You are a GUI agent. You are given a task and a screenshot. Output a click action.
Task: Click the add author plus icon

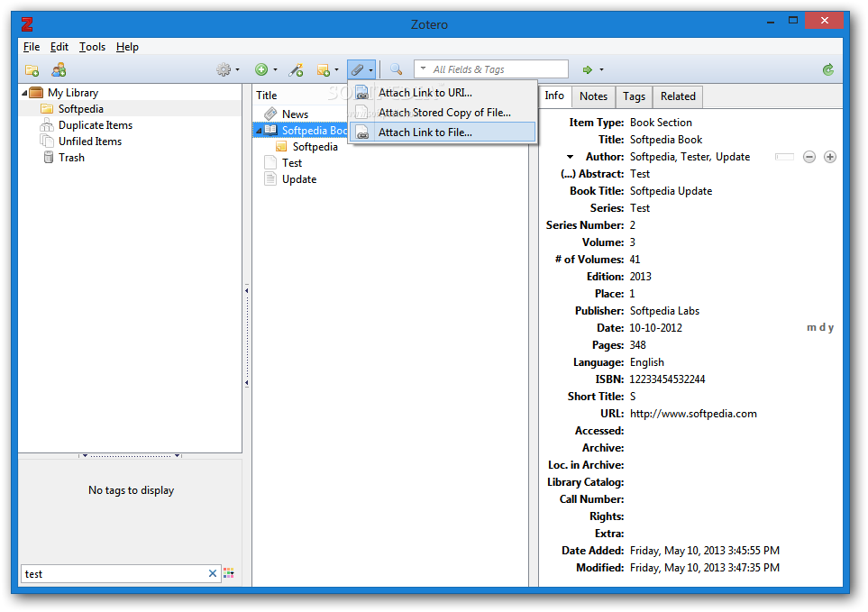pos(830,157)
